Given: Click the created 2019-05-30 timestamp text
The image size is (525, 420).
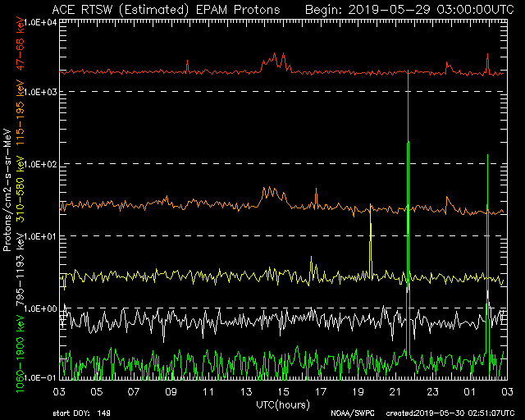Looking at the screenshot, I should pyautogui.click(x=446, y=414).
